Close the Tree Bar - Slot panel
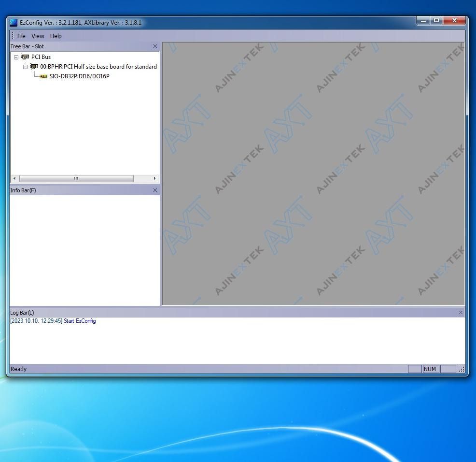The width and height of the screenshot is (476, 462). coord(155,46)
